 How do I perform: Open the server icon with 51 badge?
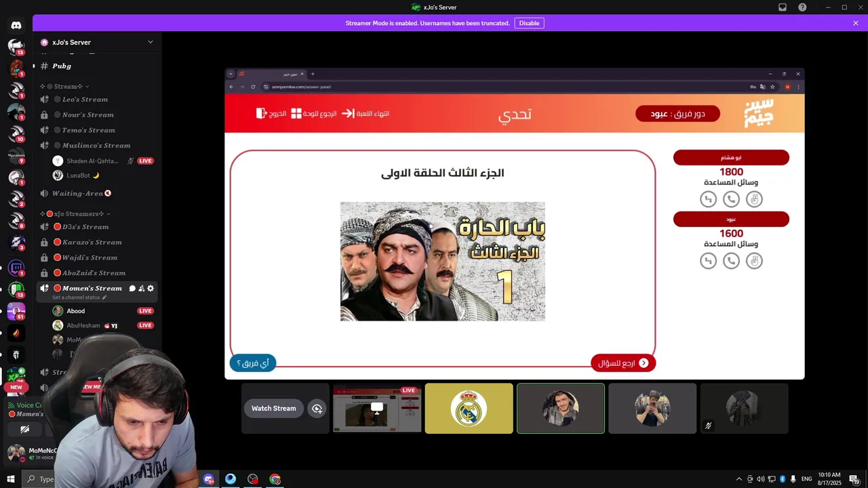tap(16, 311)
